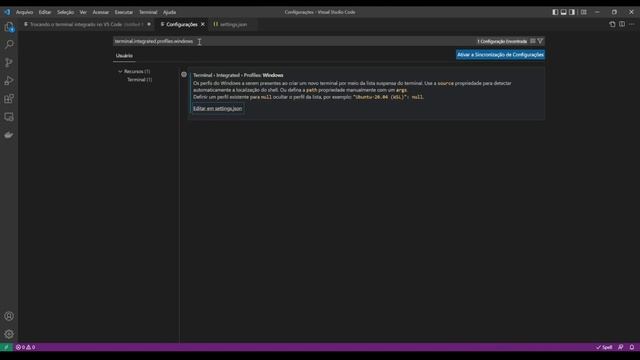Open the Editar menu

point(45,12)
